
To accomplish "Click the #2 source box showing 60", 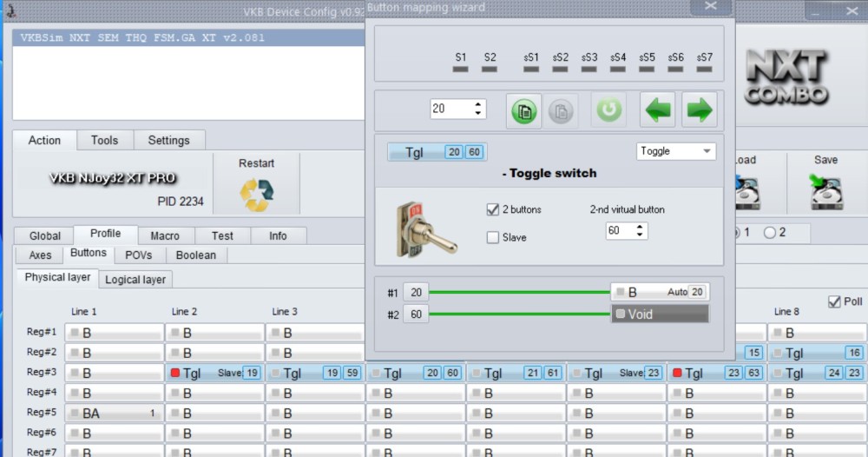I will tap(416, 315).
